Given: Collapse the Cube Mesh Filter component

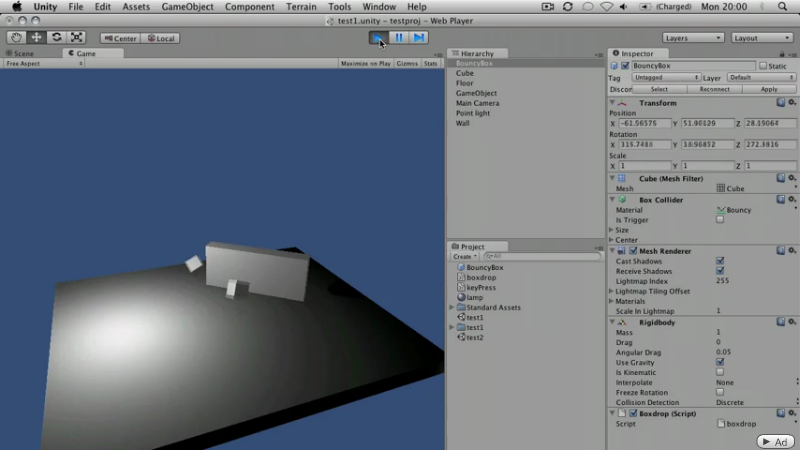Looking at the screenshot, I should (x=612, y=179).
